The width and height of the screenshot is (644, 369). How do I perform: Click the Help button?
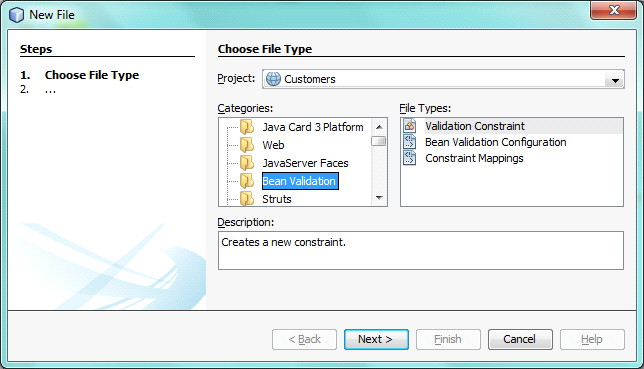pos(592,339)
